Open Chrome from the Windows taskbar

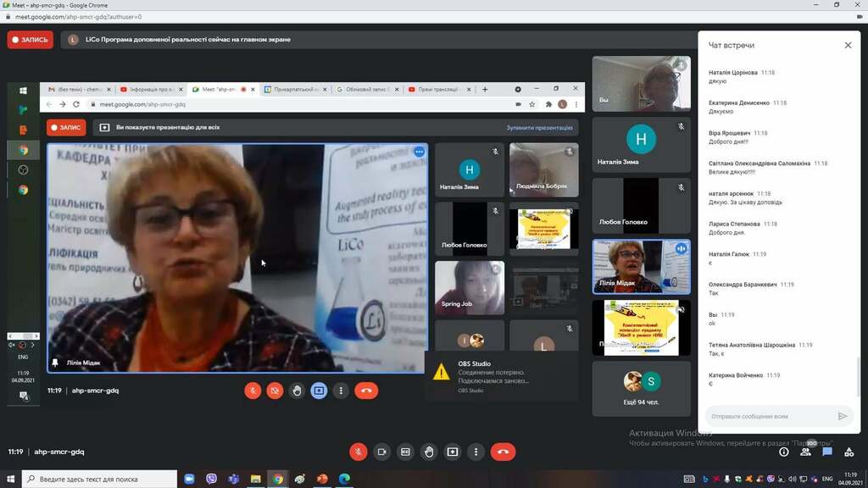coord(278,479)
